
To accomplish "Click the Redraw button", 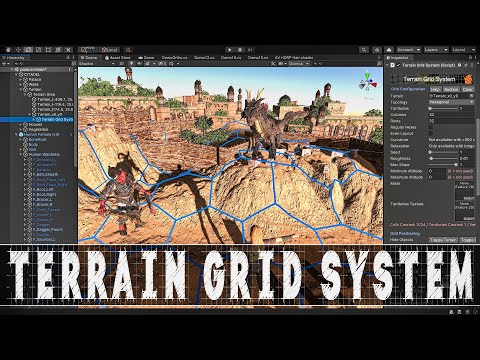I will tap(451, 89).
